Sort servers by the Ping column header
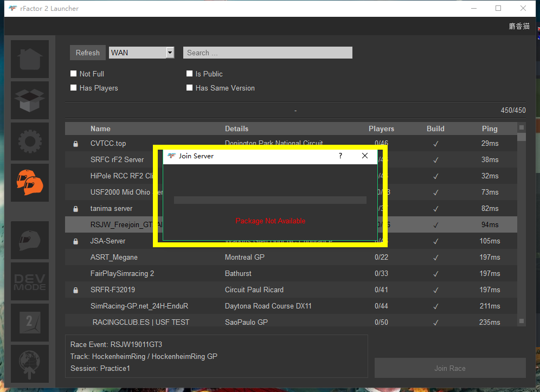Image resolution: width=540 pixels, height=392 pixels. [x=490, y=129]
